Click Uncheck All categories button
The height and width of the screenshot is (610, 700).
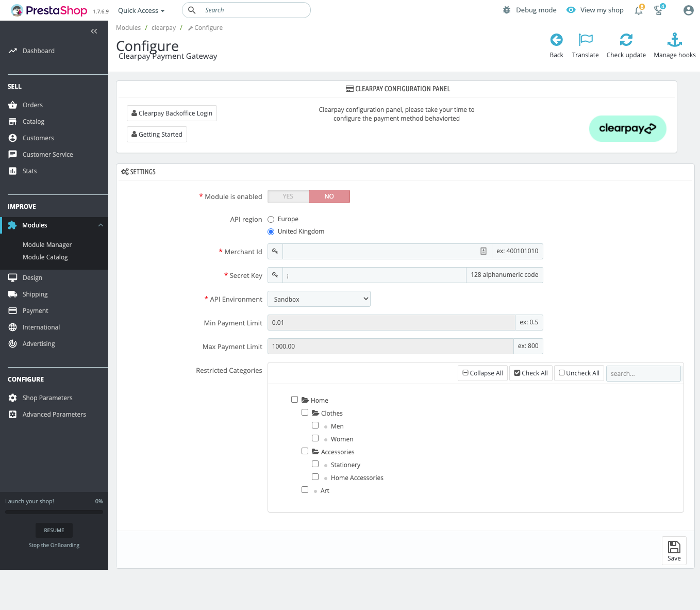pos(579,373)
